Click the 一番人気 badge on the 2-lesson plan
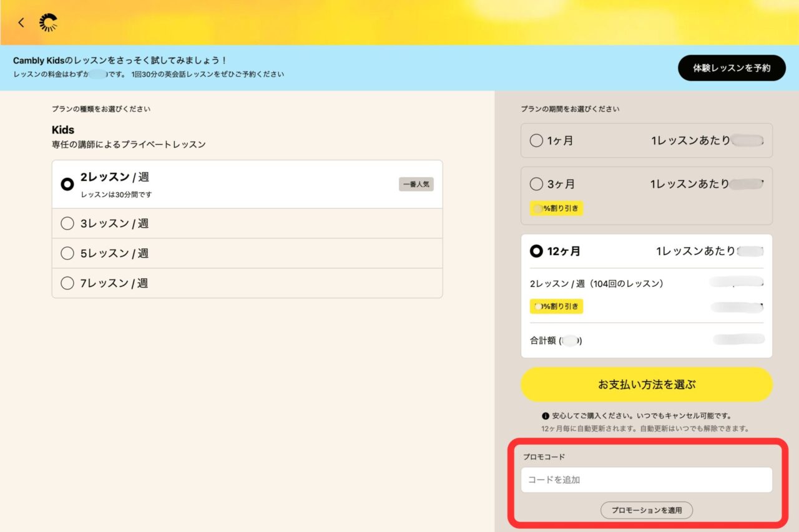Viewport: 799px width, 532px height. point(416,184)
